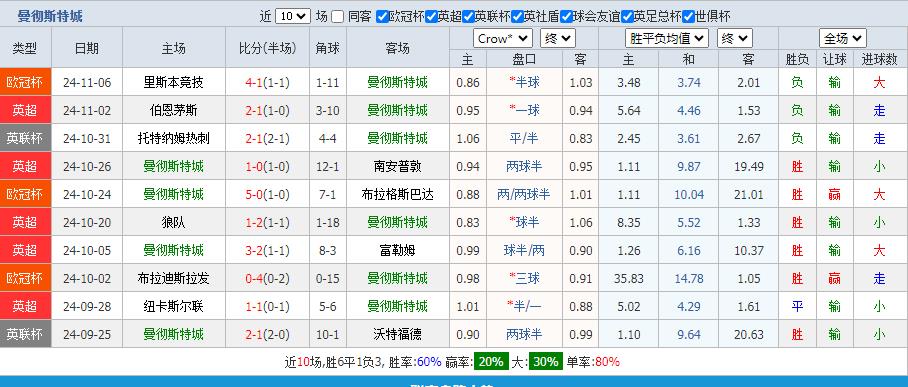The image size is (908, 387).
Task: Click the 进球数 column header
Action: (x=879, y=59)
